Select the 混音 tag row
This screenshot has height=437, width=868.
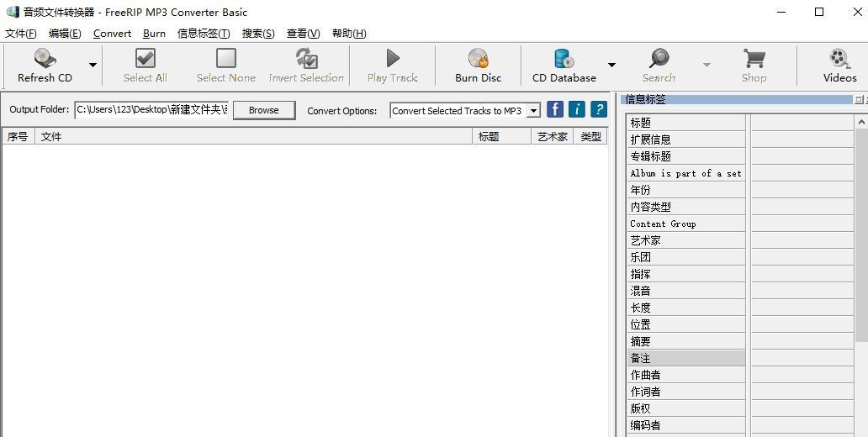[x=686, y=291]
